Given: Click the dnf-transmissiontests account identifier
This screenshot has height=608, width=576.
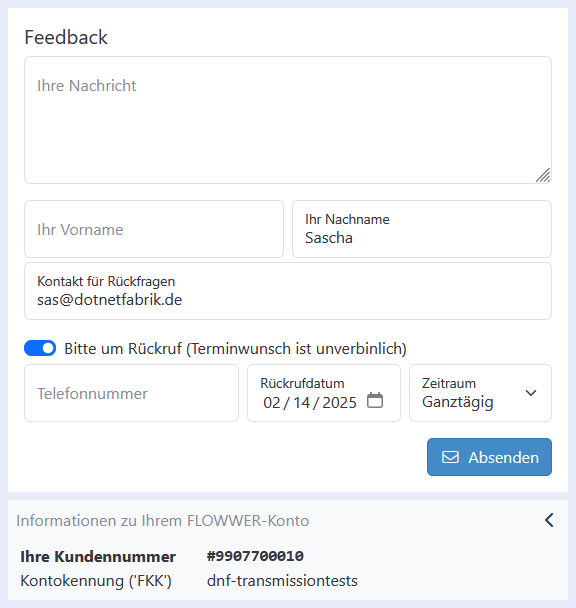Looking at the screenshot, I should coord(282,581).
